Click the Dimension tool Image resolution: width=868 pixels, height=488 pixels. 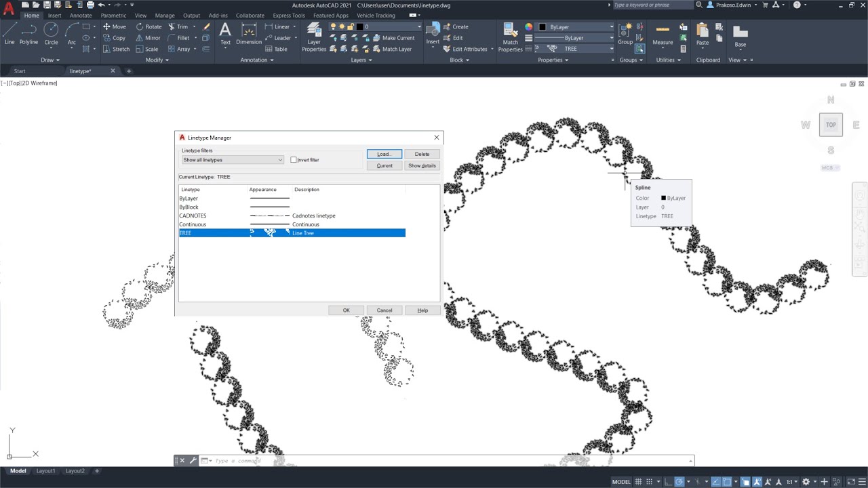(x=249, y=33)
